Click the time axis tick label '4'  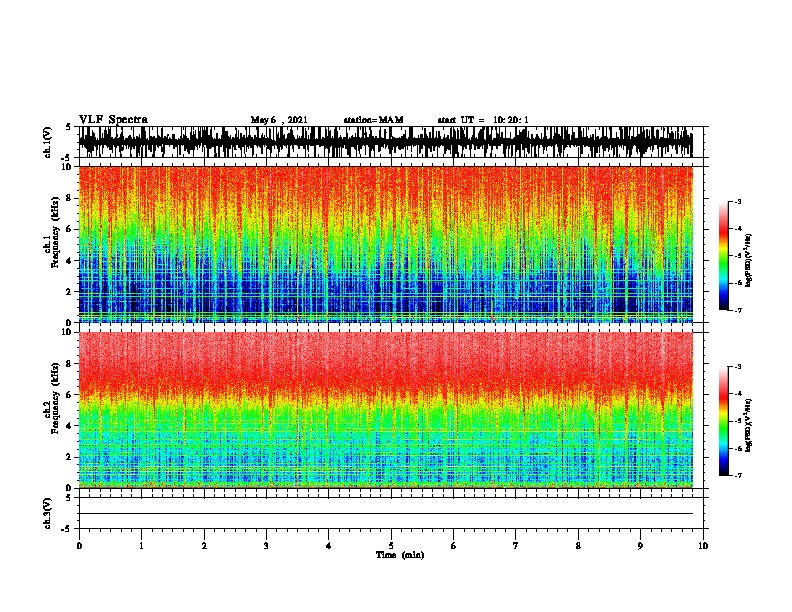tap(329, 546)
